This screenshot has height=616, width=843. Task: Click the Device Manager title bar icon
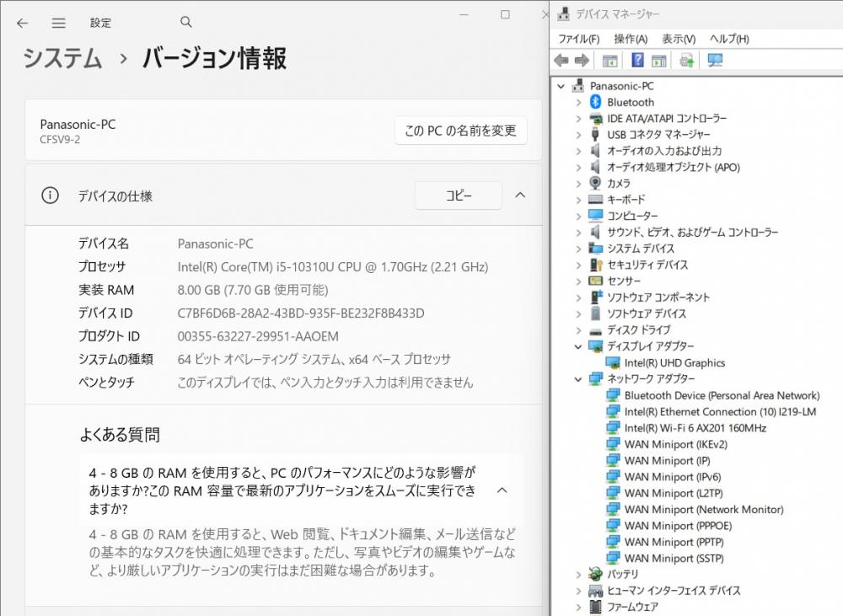coord(563,14)
